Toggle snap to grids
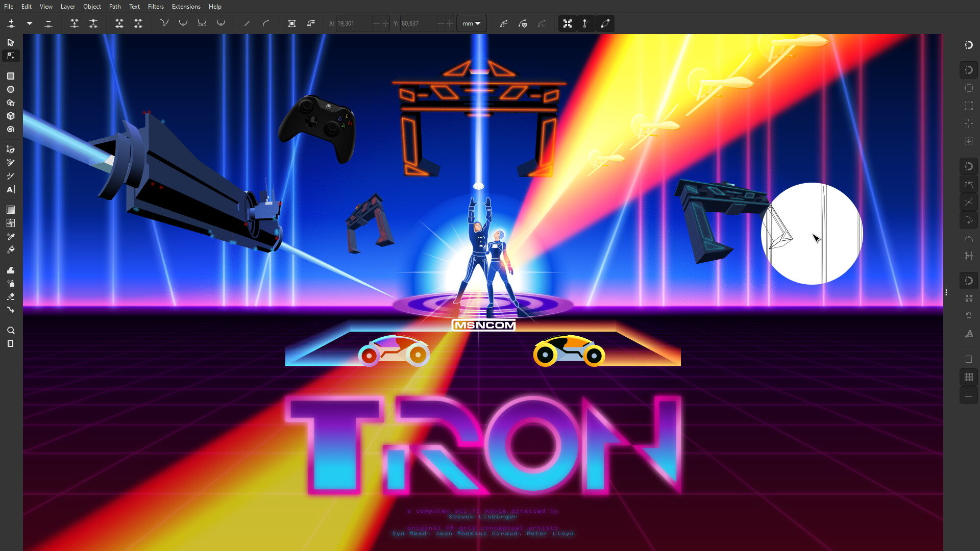This screenshot has height=551, width=980. pos(968,377)
